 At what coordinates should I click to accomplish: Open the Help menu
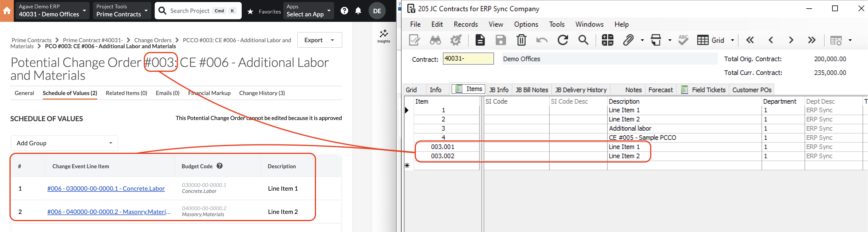point(621,24)
